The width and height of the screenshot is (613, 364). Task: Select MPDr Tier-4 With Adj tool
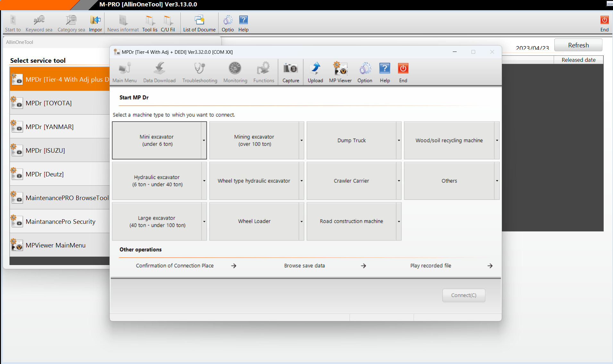point(60,79)
